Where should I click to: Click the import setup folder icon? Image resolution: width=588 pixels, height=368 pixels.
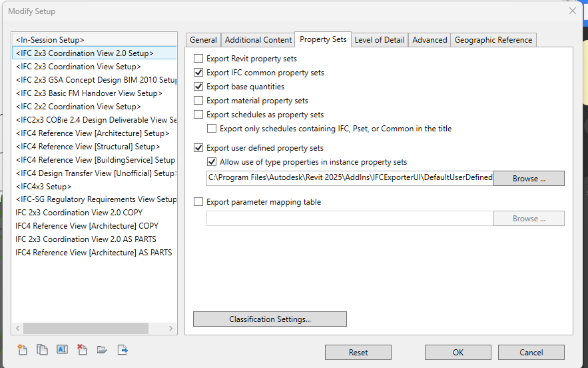coord(102,349)
